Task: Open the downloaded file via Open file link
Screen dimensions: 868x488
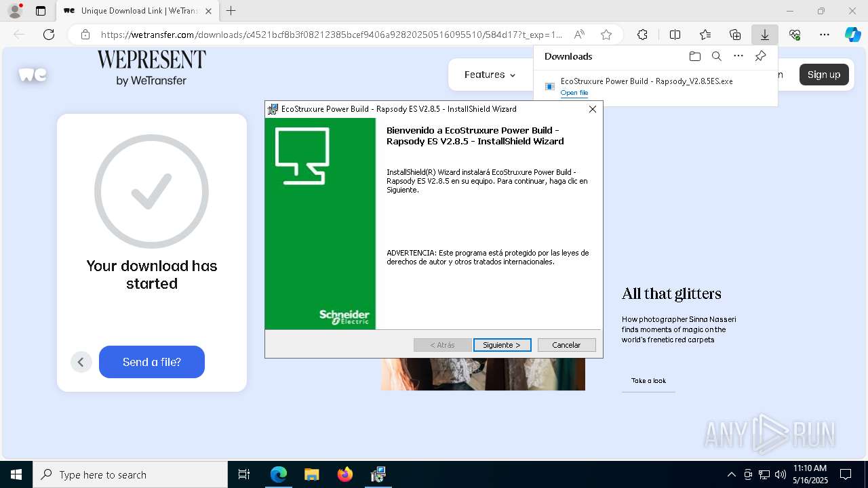Action: click(x=574, y=93)
